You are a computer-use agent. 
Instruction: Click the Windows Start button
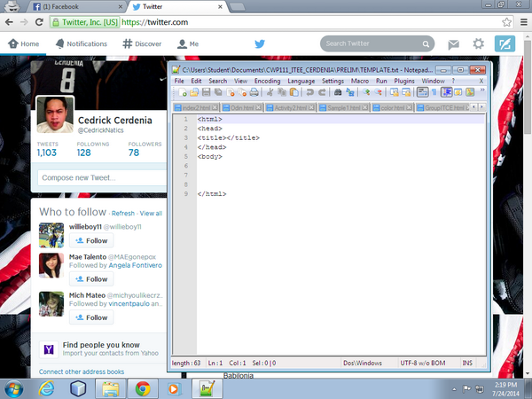(13, 389)
